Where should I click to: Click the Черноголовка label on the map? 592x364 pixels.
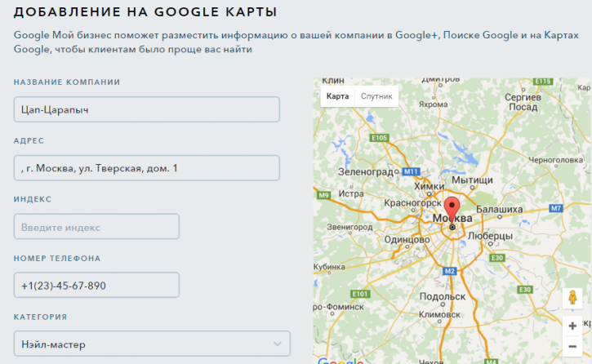pos(555,160)
